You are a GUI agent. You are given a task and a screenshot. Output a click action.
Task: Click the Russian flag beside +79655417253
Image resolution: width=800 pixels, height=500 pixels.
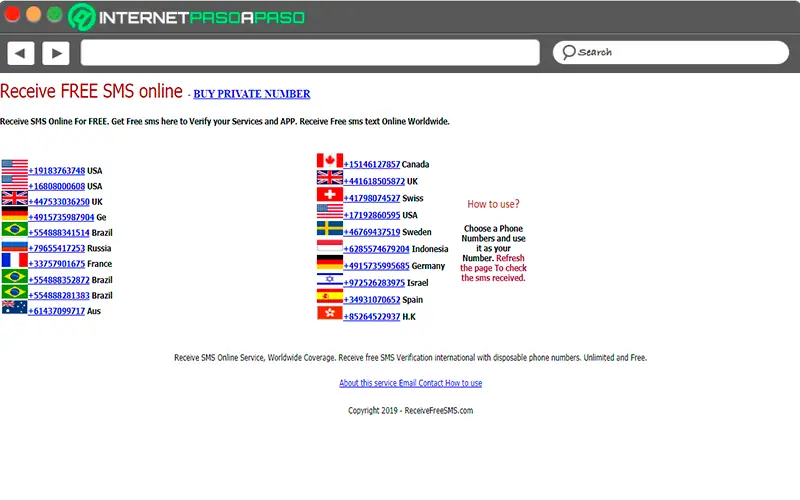tap(14, 245)
